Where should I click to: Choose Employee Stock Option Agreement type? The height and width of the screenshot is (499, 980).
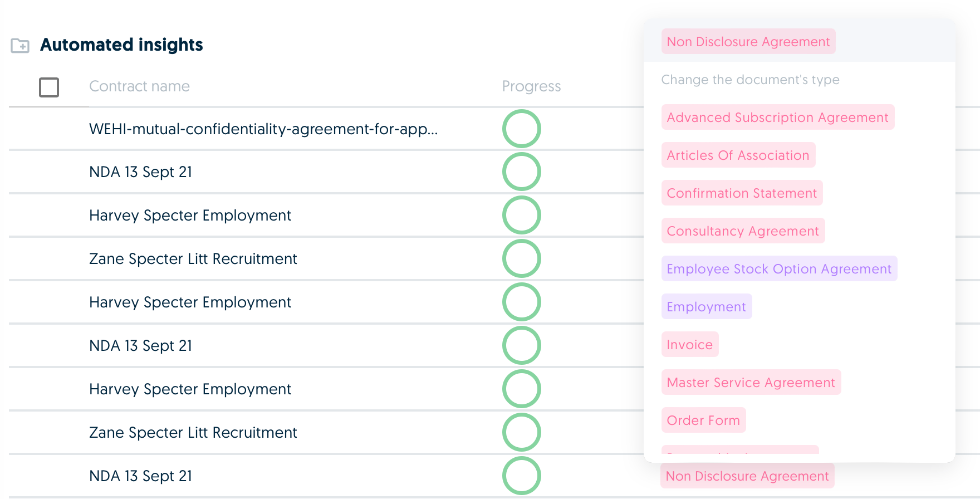780,269
